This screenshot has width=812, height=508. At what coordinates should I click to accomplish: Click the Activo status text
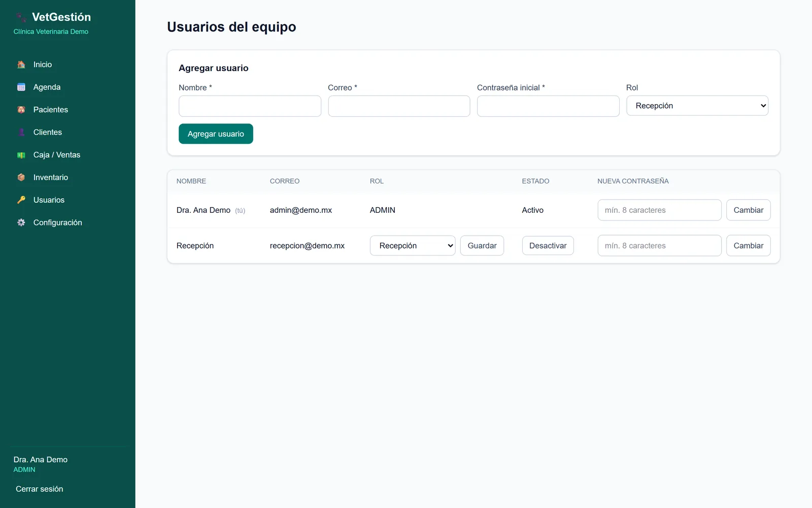533,210
